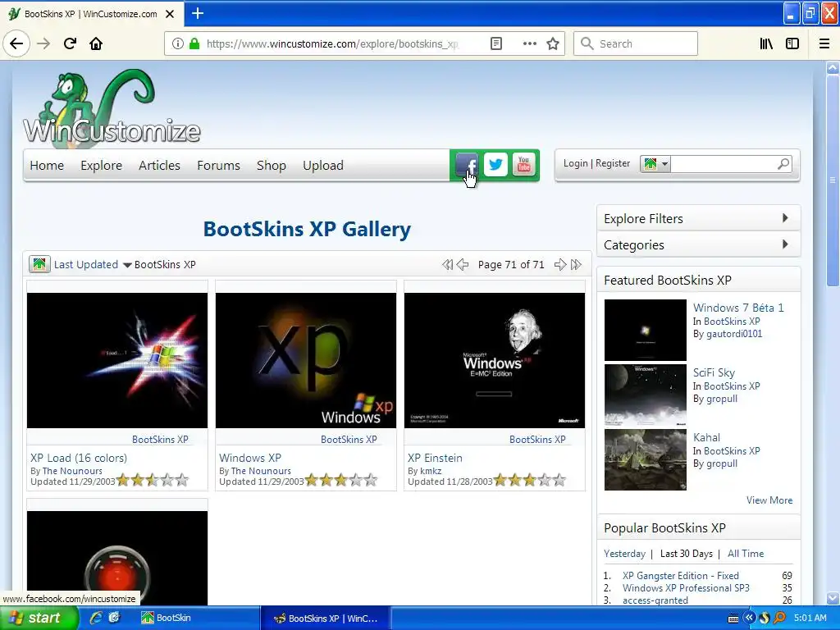Image resolution: width=840 pixels, height=630 pixels.
Task: Open the Forums menu item
Action: (x=218, y=166)
